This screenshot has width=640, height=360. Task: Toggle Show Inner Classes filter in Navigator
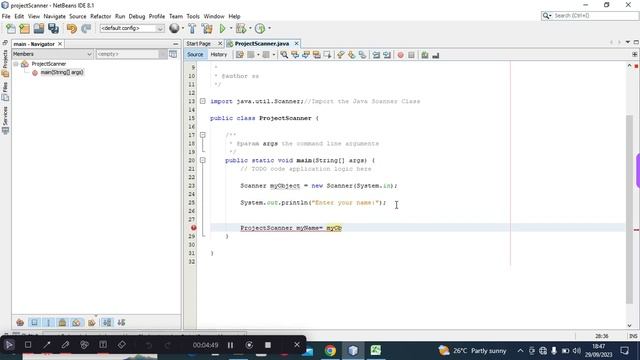[x=77, y=322]
